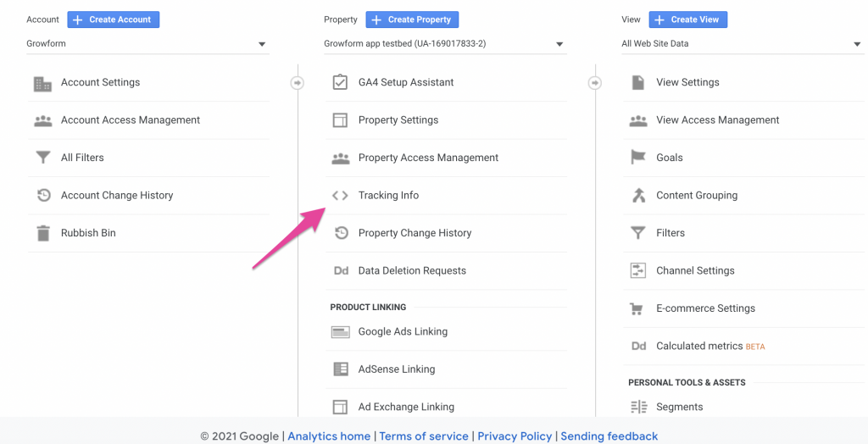868x444 pixels.
Task: Click the View Access Management people icon
Action: point(638,120)
